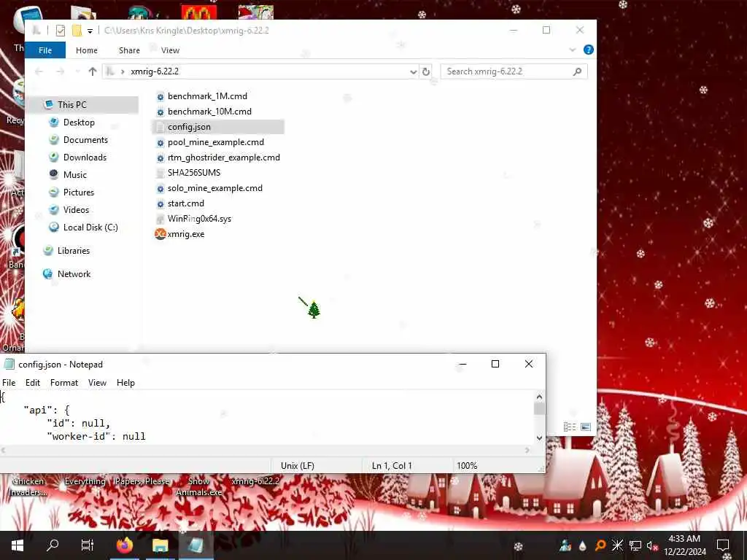Select the benchmark_1M.cmd file
Screen dimensions: 747x560
[207, 96]
